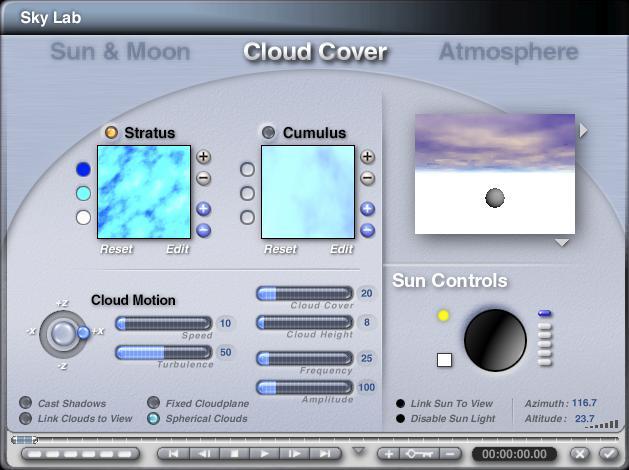629x470 pixels.
Task: Click the white square sun swatch
Action: coord(444,360)
